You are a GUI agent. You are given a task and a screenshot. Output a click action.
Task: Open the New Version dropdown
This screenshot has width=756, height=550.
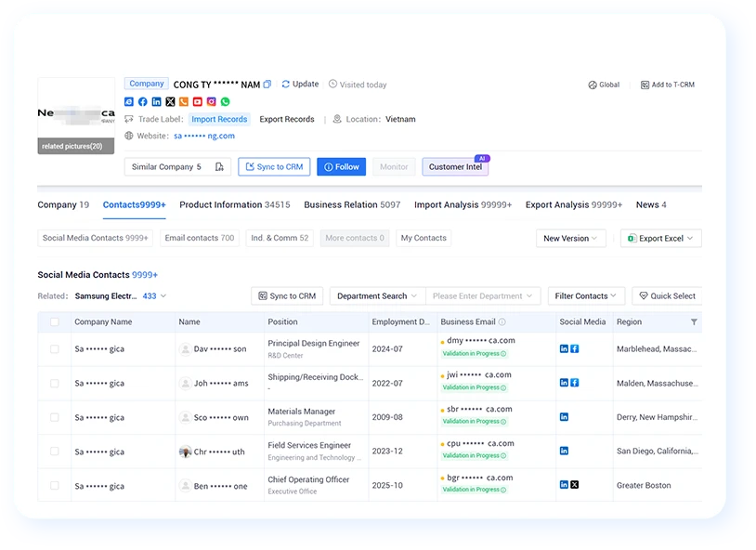pos(571,239)
